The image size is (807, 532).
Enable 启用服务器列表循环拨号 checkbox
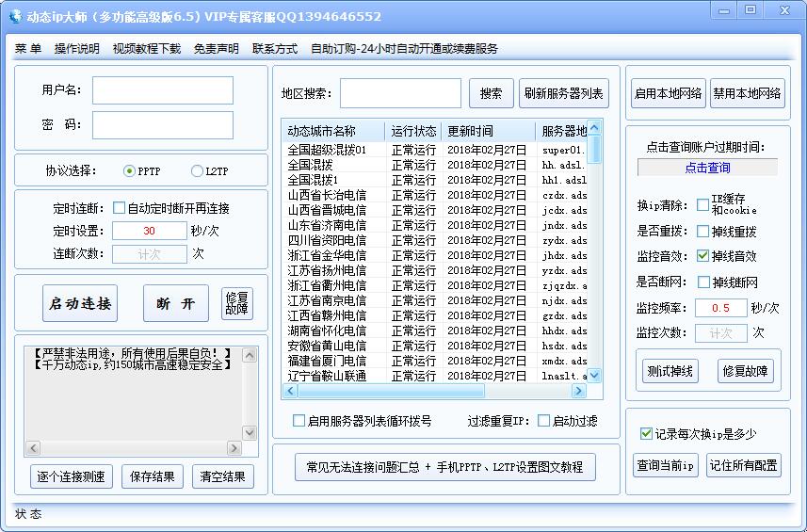299,420
